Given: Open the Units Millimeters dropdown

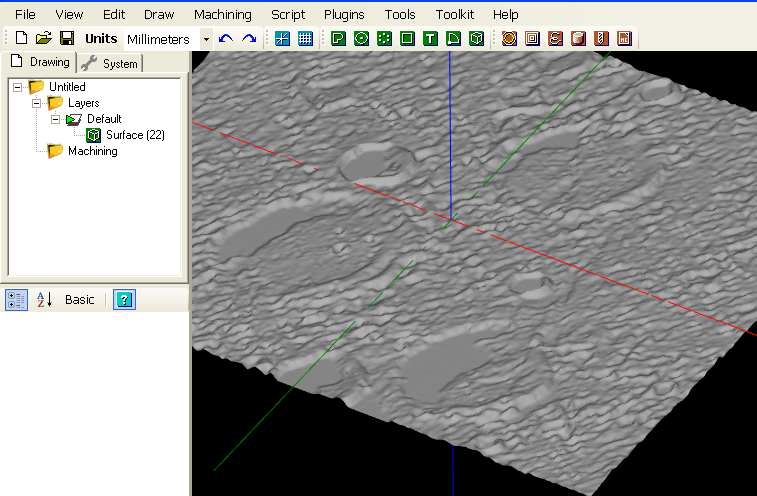Looking at the screenshot, I should coord(206,39).
